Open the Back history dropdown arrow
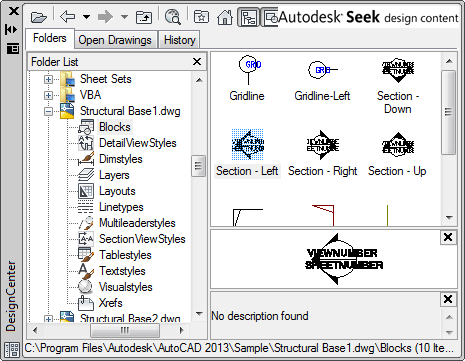 tap(86, 17)
